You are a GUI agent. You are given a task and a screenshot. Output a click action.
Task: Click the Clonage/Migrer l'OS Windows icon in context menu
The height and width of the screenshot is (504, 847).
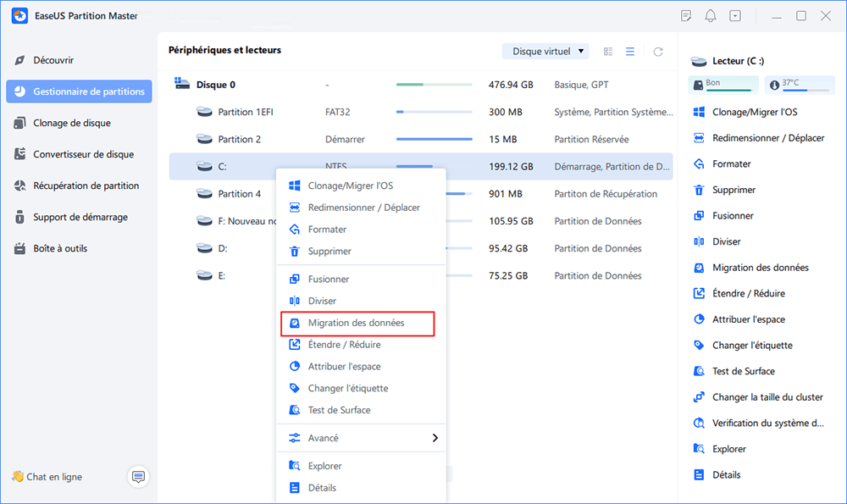[x=295, y=186]
